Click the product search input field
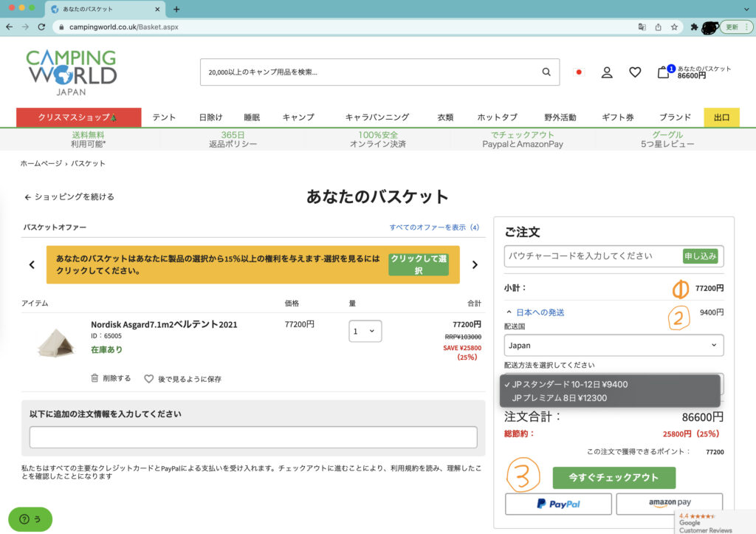 [371, 72]
